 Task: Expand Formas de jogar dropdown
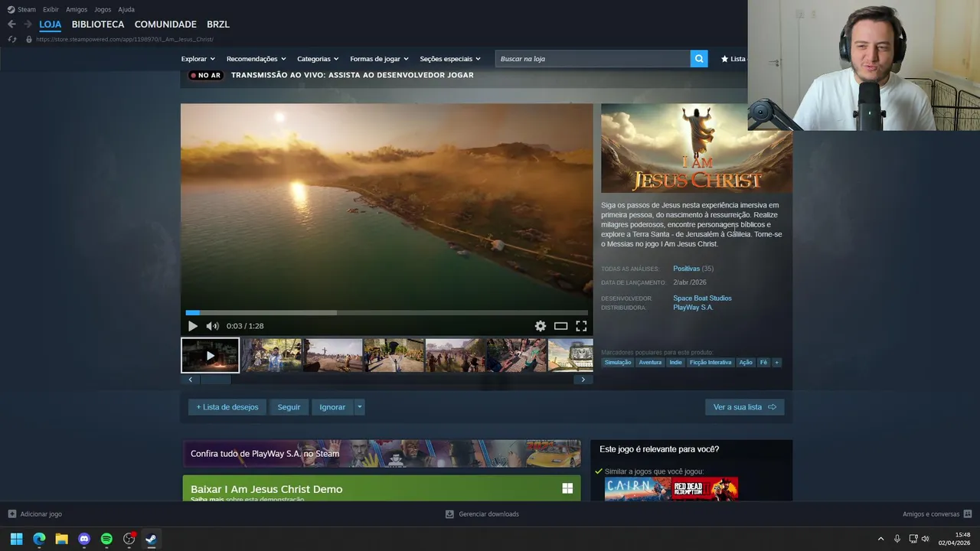pos(380,59)
